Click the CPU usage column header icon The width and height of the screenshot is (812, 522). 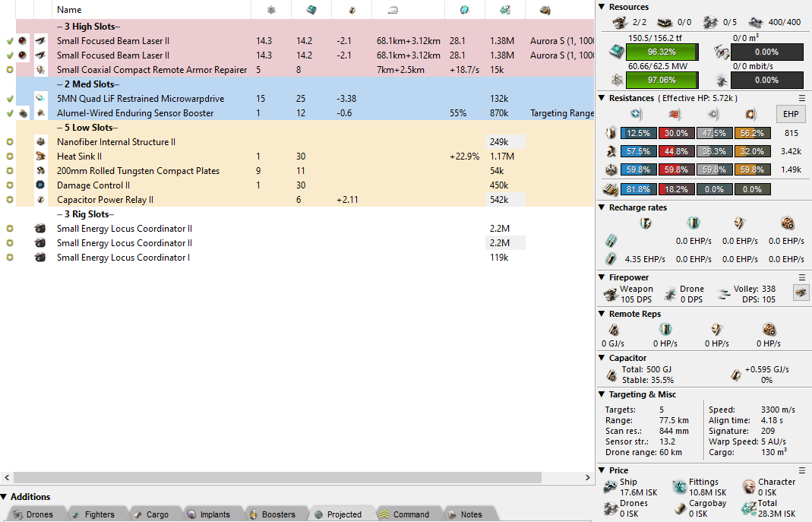(311, 10)
